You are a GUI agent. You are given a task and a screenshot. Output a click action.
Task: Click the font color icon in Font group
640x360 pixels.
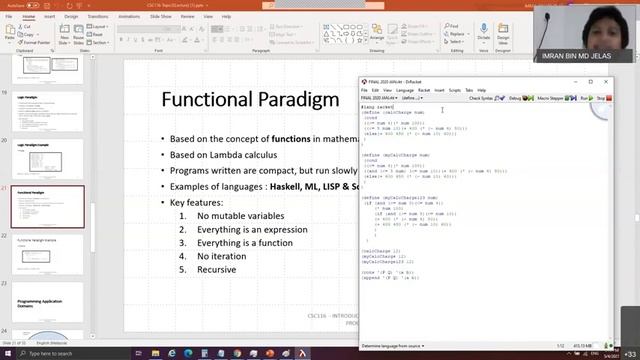197,40
